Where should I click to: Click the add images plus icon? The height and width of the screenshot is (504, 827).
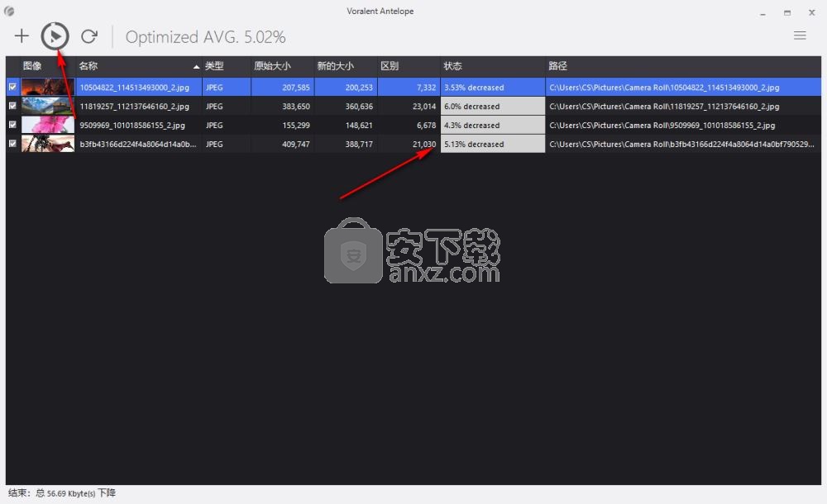click(x=22, y=36)
